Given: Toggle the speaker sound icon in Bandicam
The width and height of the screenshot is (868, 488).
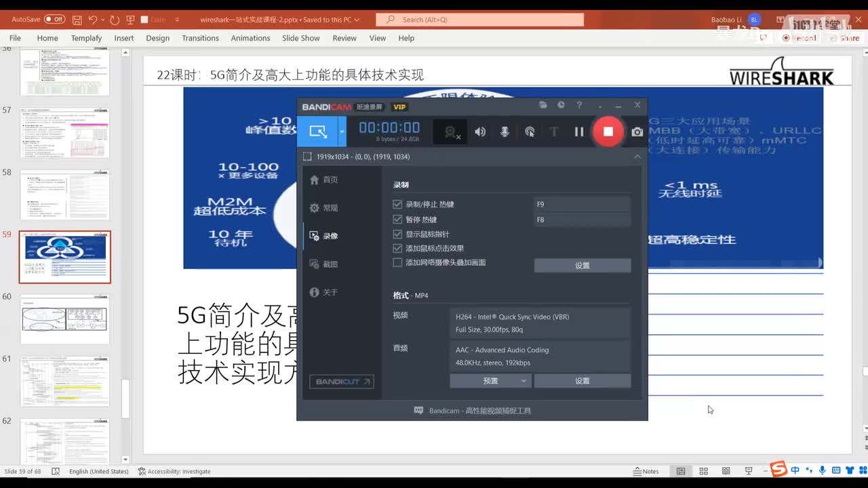Looking at the screenshot, I should (x=480, y=132).
